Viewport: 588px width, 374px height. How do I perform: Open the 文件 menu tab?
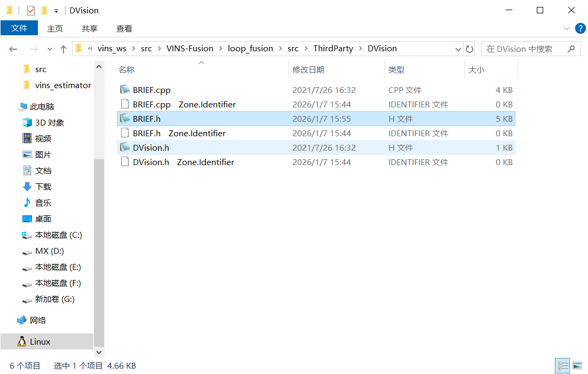click(19, 28)
